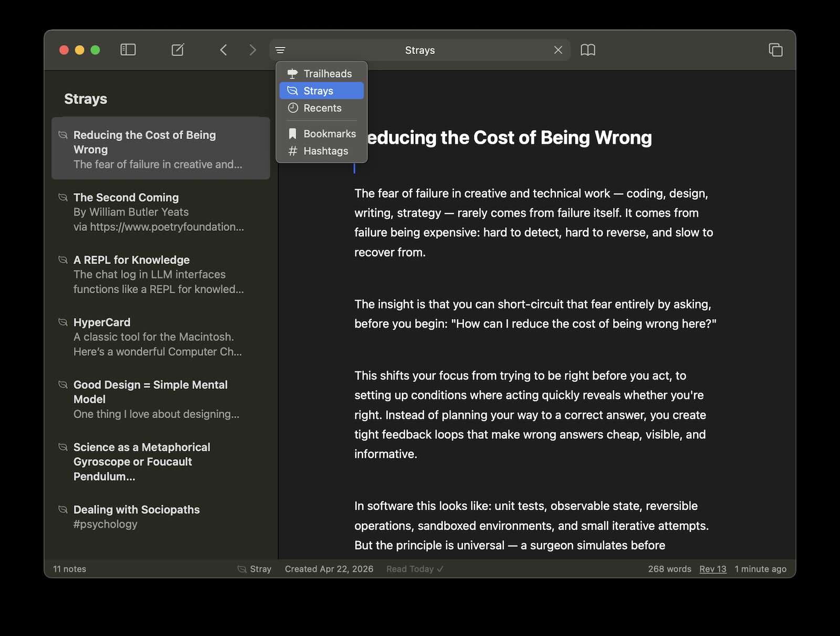
Task: Open the book reading mode icon
Action: pyautogui.click(x=587, y=50)
